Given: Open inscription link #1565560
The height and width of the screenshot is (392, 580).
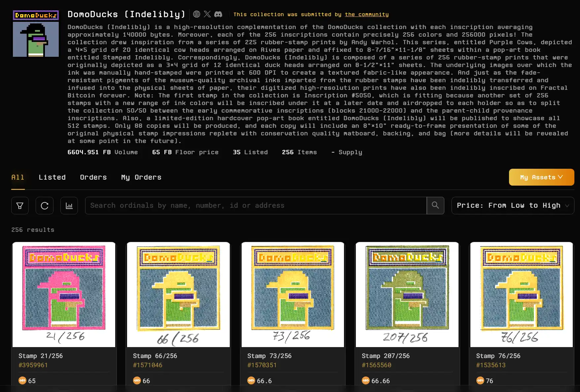Looking at the screenshot, I should 376,365.
